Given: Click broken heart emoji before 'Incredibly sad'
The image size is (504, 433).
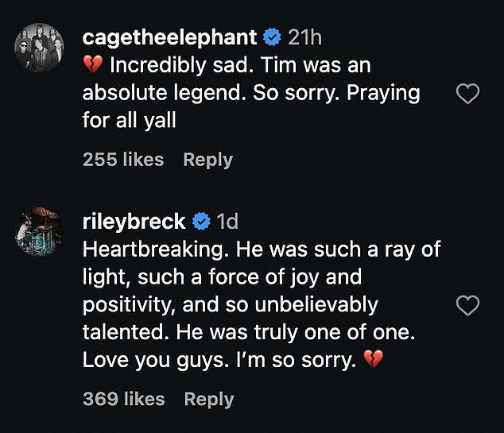Looking at the screenshot, I should pos(93,64).
